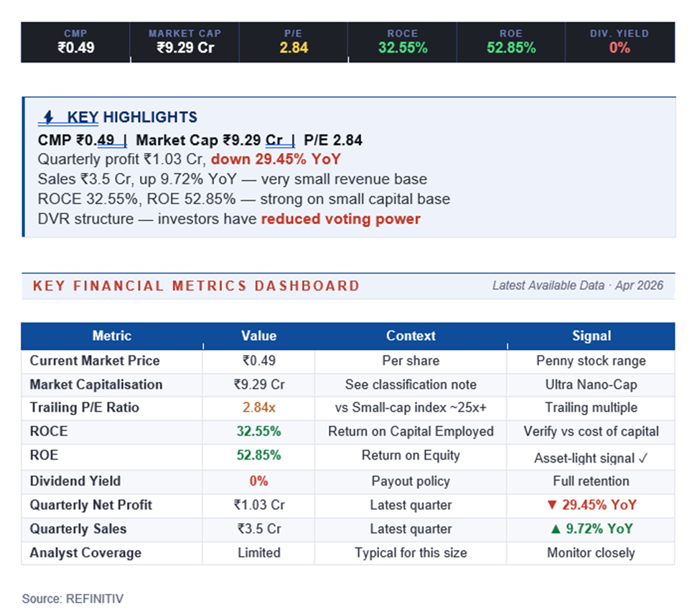Click the 'See classification note' cell

click(x=411, y=384)
